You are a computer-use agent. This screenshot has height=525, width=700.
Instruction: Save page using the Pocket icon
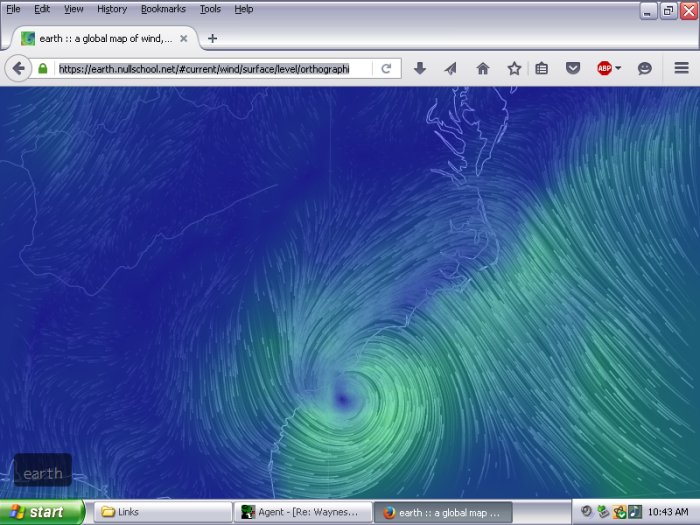[x=573, y=68]
